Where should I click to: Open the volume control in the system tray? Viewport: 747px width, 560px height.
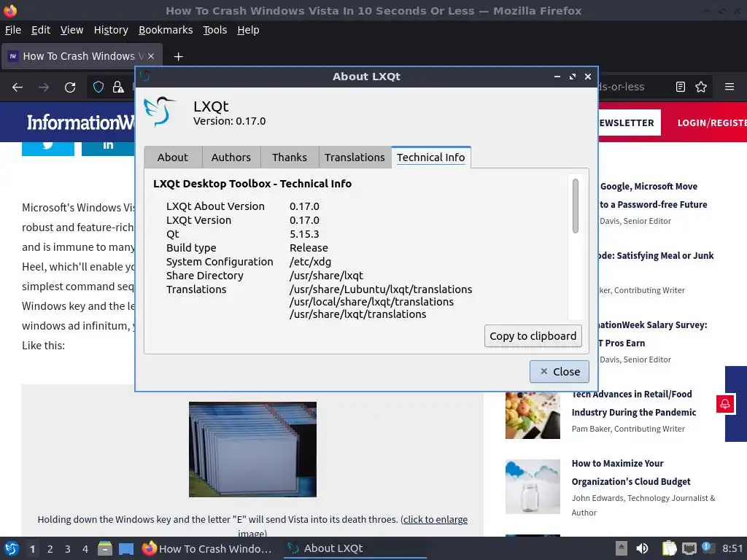tap(642, 548)
